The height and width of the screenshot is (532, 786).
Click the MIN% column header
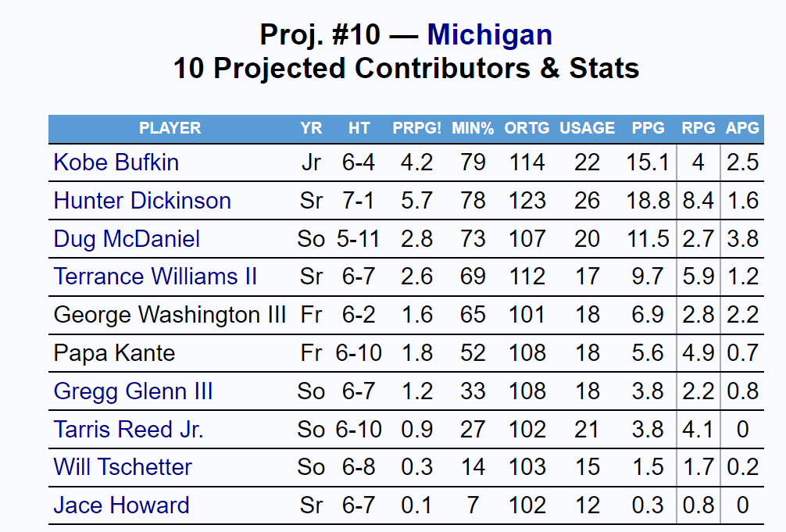473,129
